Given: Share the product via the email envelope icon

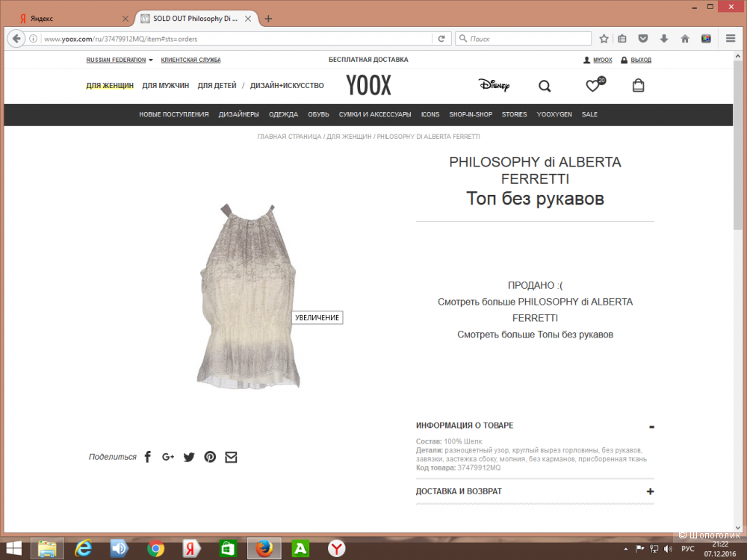Looking at the screenshot, I should point(231,456).
